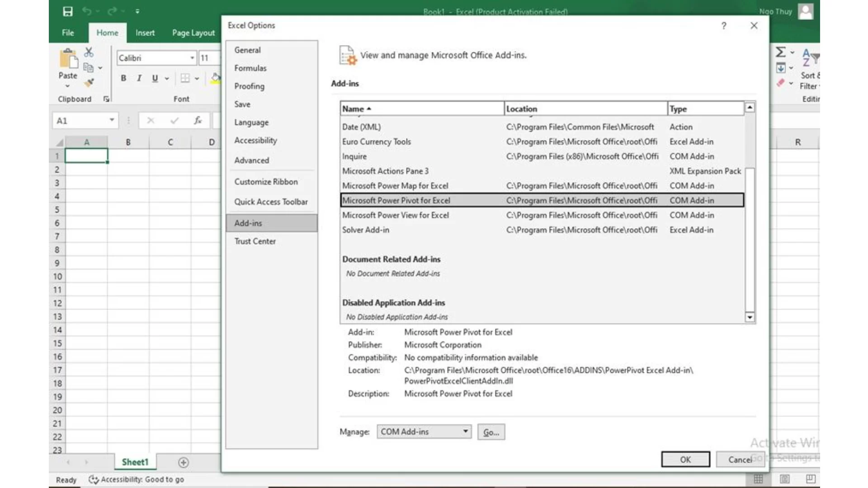Open the Name Box dropdown arrow
The height and width of the screenshot is (488, 868).
[x=112, y=120]
